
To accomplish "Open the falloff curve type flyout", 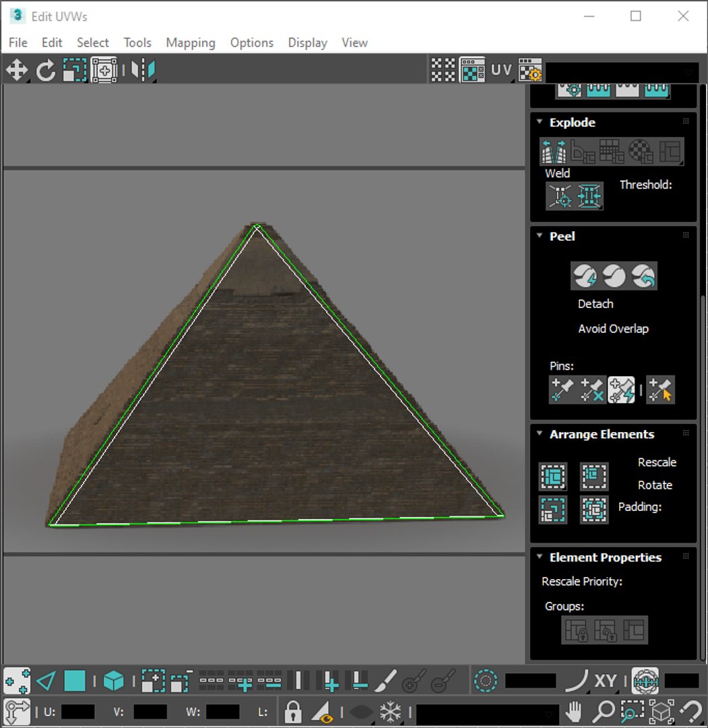I will pos(576,681).
